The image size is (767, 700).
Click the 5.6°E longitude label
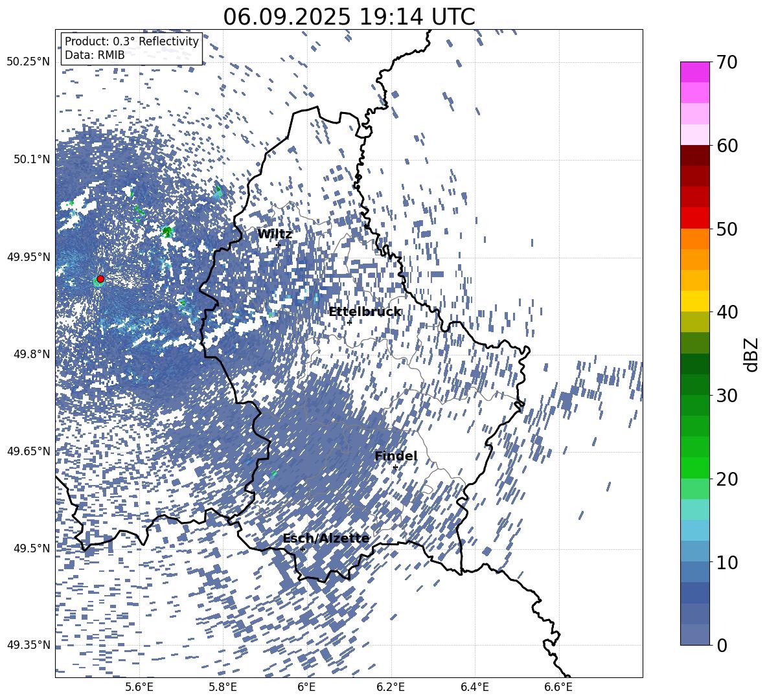[x=139, y=687]
